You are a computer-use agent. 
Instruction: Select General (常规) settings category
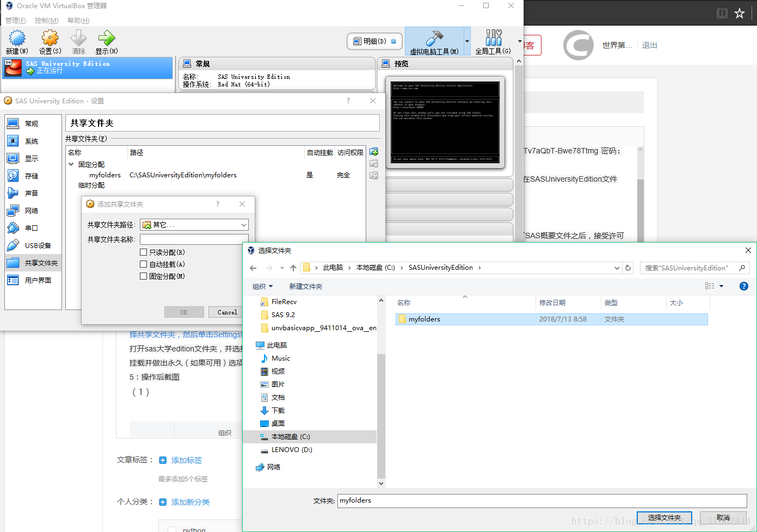(x=33, y=123)
